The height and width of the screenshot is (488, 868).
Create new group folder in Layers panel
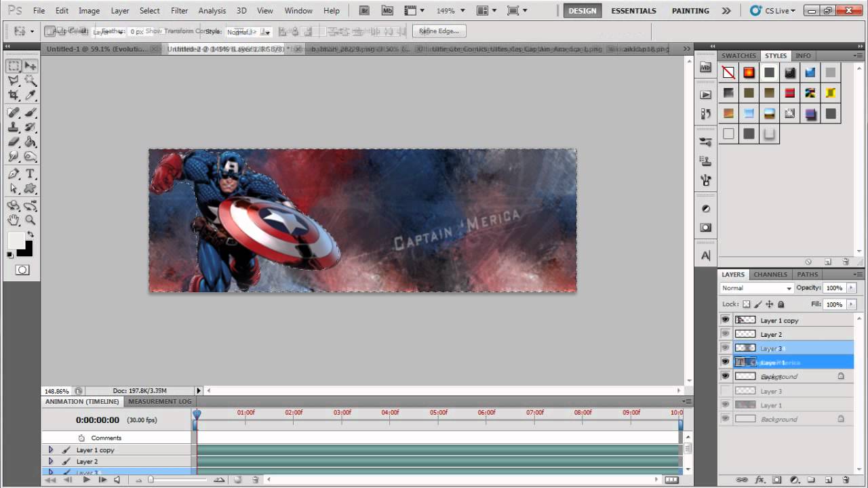pos(810,479)
